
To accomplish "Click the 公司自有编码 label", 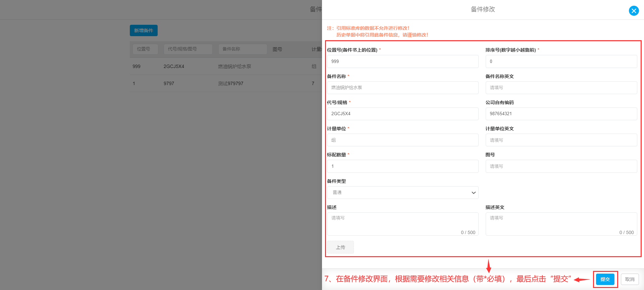I will 499,102.
